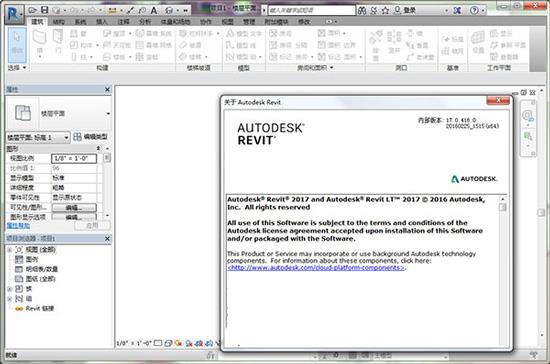Select the Ramp tool

pos(190,45)
